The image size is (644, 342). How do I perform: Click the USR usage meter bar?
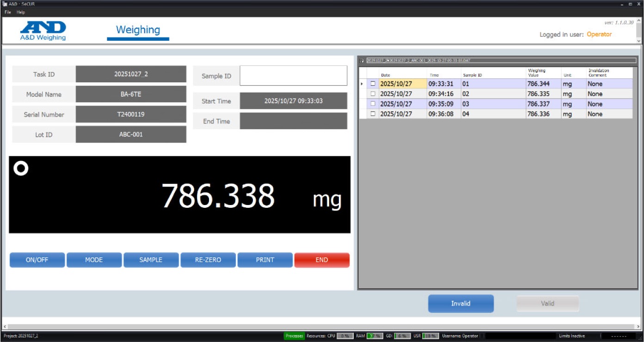430,336
